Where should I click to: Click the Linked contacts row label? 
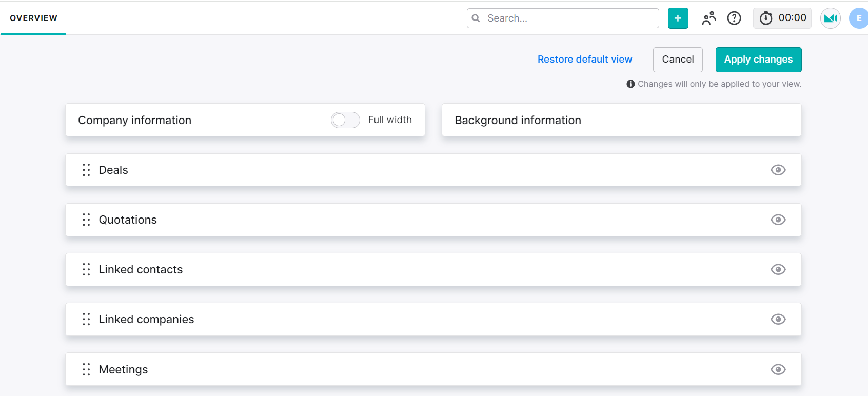[x=141, y=269]
